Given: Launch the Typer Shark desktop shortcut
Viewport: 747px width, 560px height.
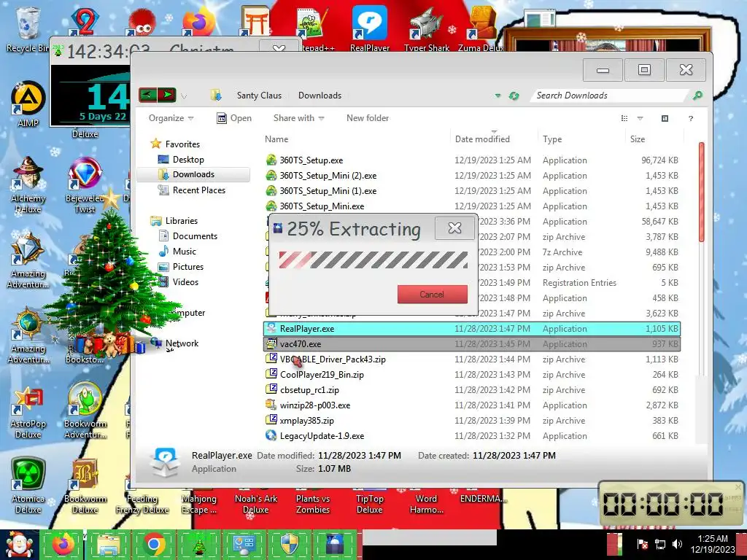Looking at the screenshot, I should click(x=426, y=28).
